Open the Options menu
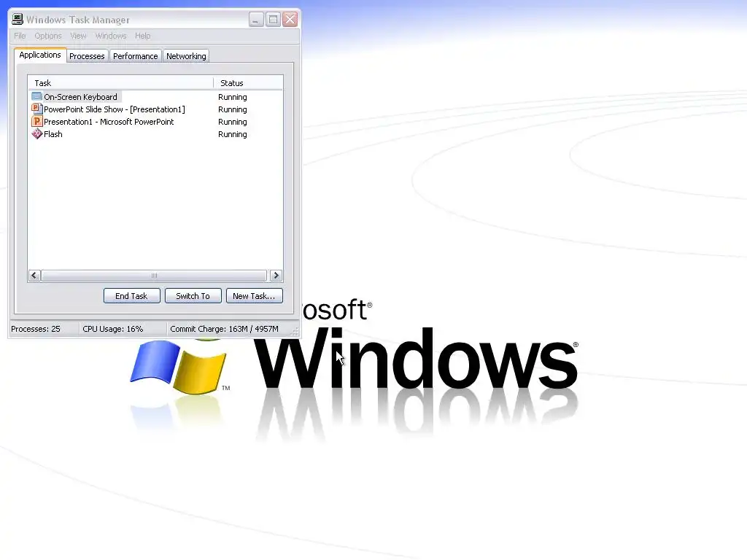 click(x=48, y=36)
